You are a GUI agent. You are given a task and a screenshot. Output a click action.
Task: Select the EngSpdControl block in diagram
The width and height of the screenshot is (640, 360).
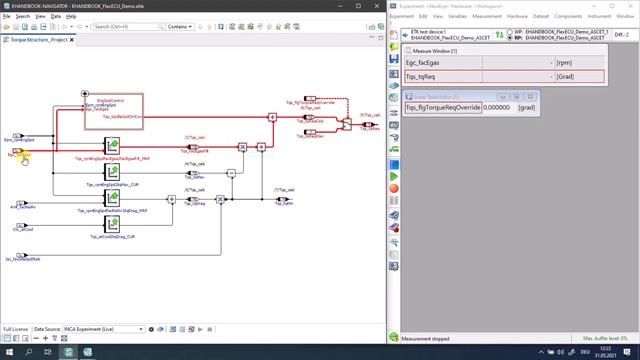(114, 111)
